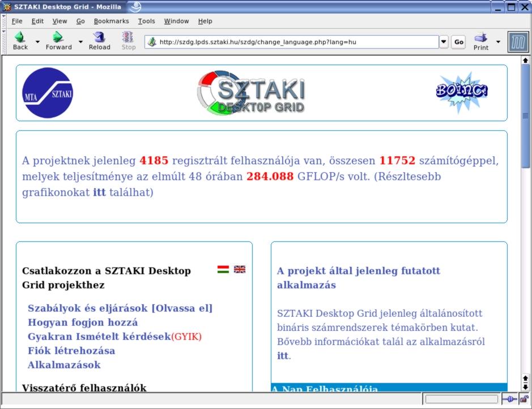Screen dimensions: 532x409
Task: Expand the URL bar history dropdown
Action: coord(444,42)
